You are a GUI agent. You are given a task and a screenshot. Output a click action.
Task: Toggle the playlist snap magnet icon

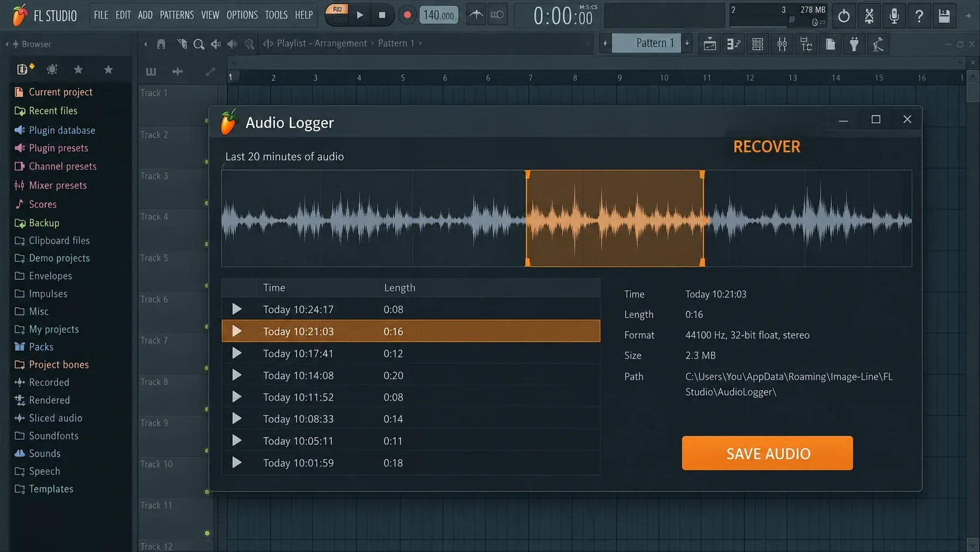pyautogui.click(x=161, y=44)
